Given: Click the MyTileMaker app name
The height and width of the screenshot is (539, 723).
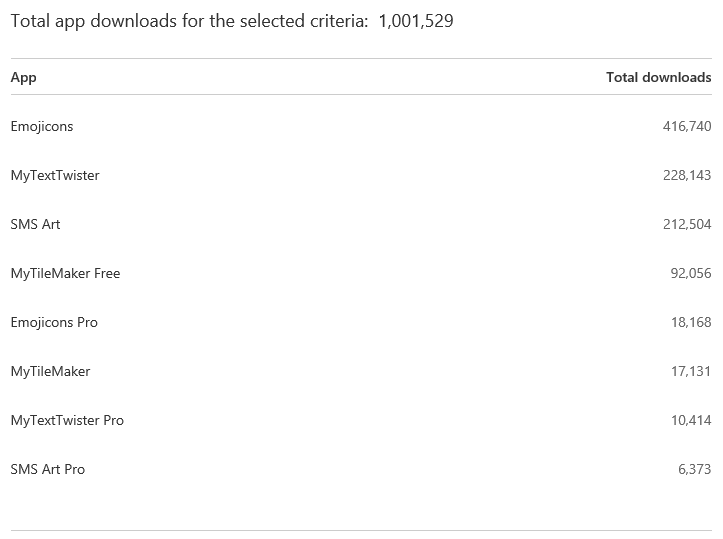Looking at the screenshot, I should (50, 371).
